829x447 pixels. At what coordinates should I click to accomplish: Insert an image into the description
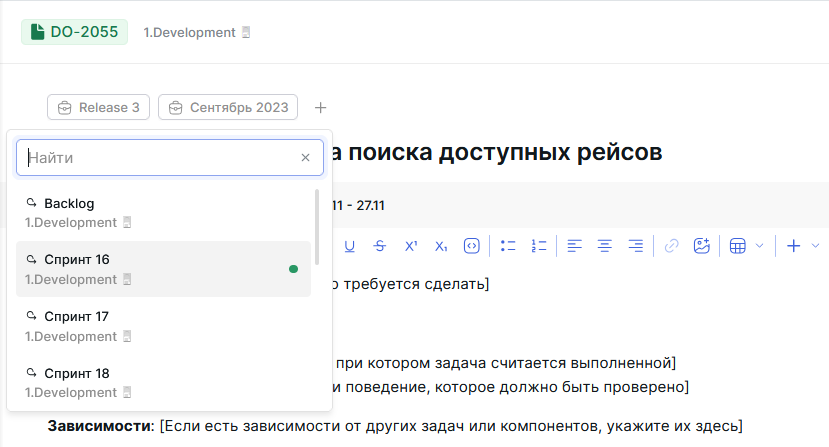(x=701, y=245)
